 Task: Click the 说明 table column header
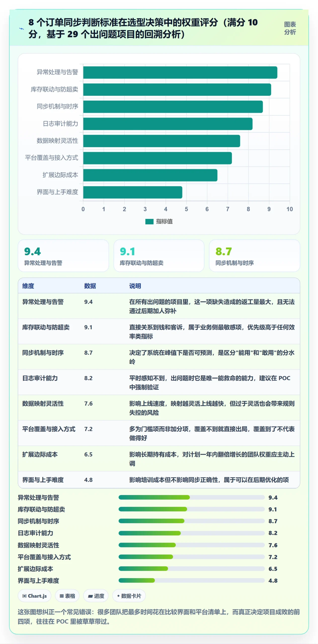coord(135,286)
